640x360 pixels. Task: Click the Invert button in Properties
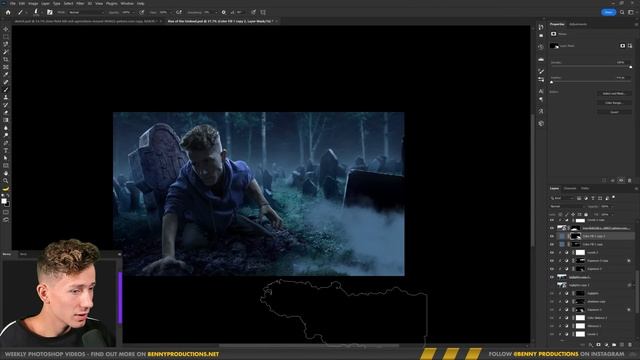pos(614,112)
